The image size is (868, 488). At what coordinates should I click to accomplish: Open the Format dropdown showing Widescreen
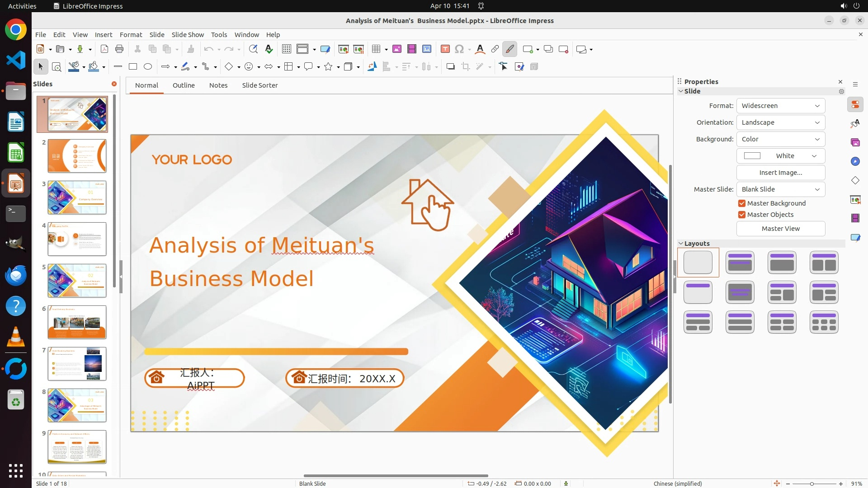coord(780,106)
